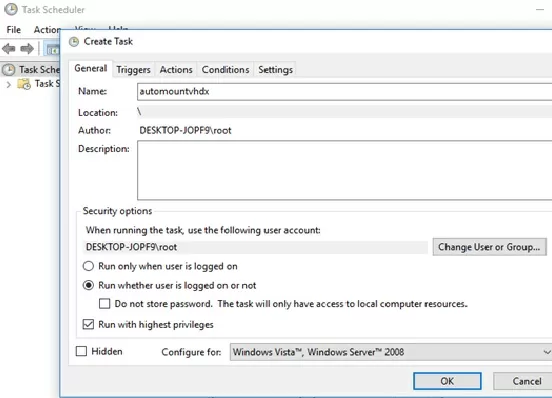Click the author text DESKTOP-JOPF9\root
This screenshot has height=398, width=552.
185,131
